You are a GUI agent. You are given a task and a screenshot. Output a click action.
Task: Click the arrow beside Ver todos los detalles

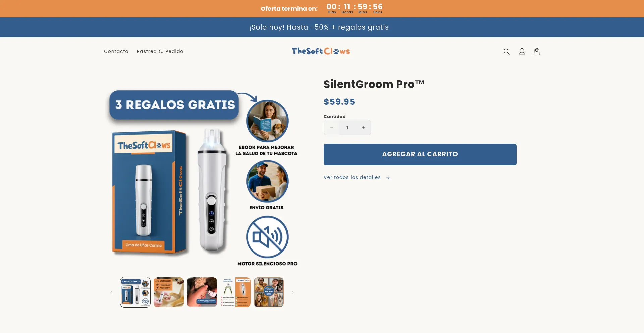click(388, 178)
